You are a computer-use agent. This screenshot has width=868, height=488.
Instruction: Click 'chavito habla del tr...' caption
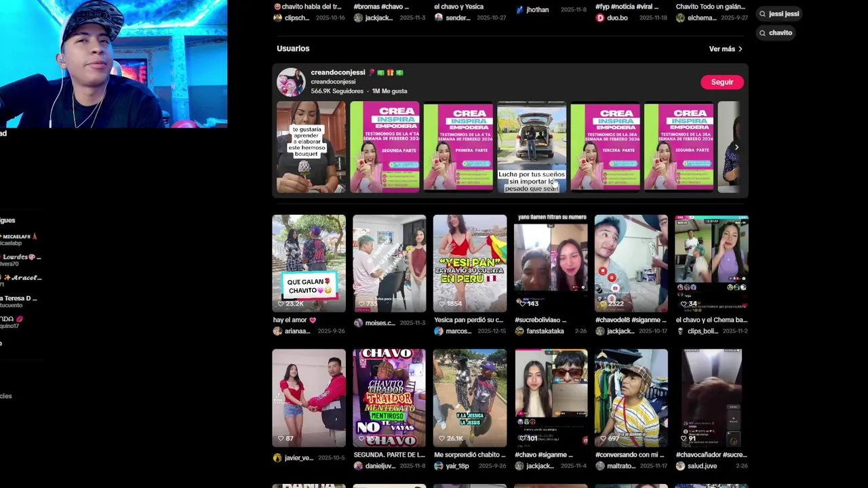click(307, 7)
